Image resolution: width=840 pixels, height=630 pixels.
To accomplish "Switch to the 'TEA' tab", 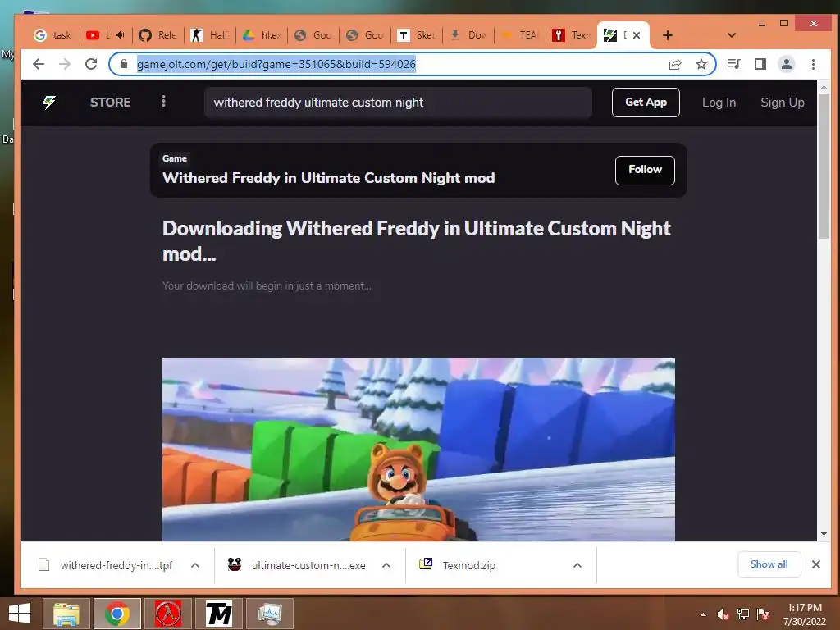I will pos(519,35).
